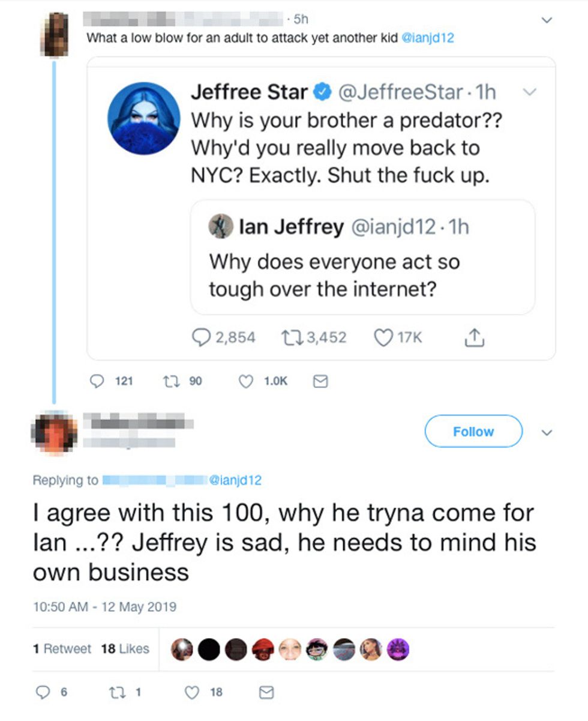The height and width of the screenshot is (721, 588).
Task: Open chevron menu on the top tweet
Action: click(546, 20)
